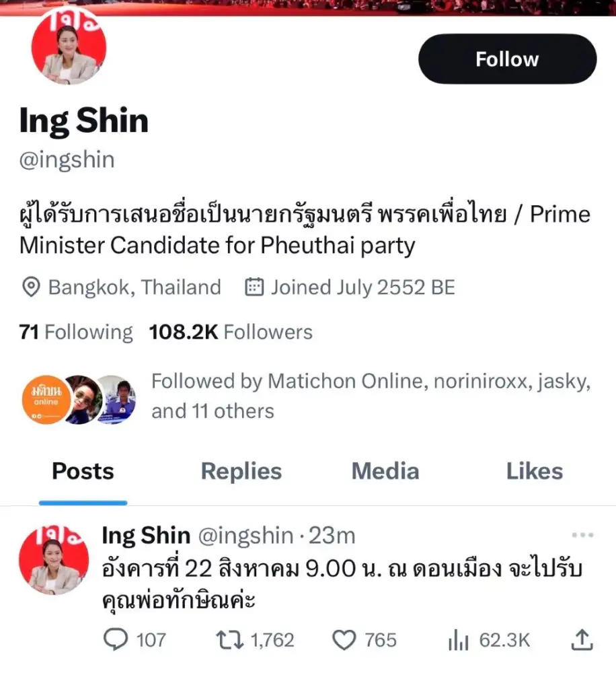
Task: Open the Media tab
Action: (385, 471)
